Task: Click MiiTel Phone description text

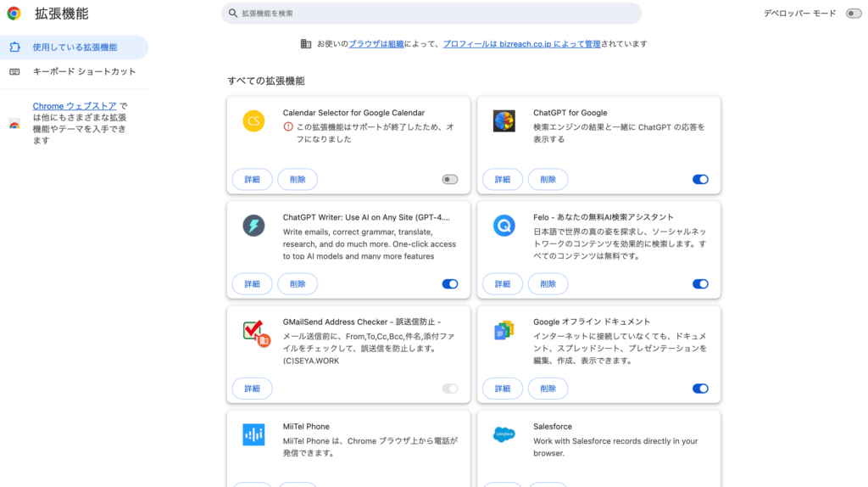Action: pos(370,447)
